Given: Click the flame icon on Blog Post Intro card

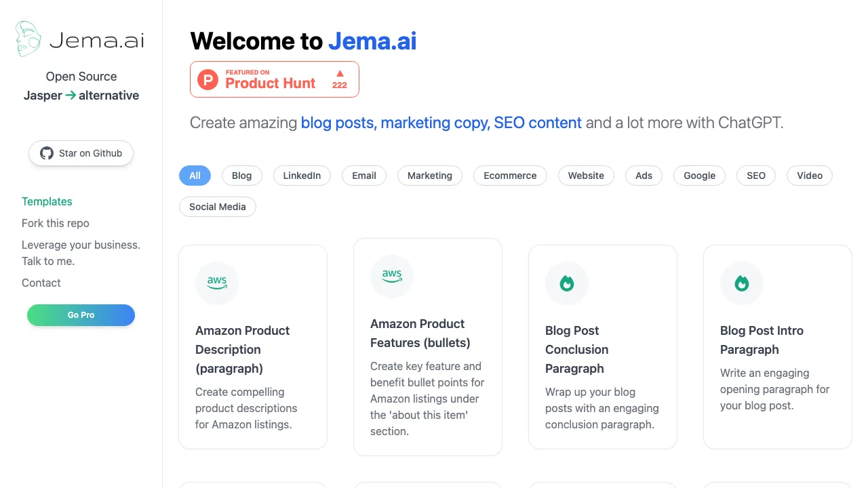Looking at the screenshot, I should pyautogui.click(x=742, y=283).
